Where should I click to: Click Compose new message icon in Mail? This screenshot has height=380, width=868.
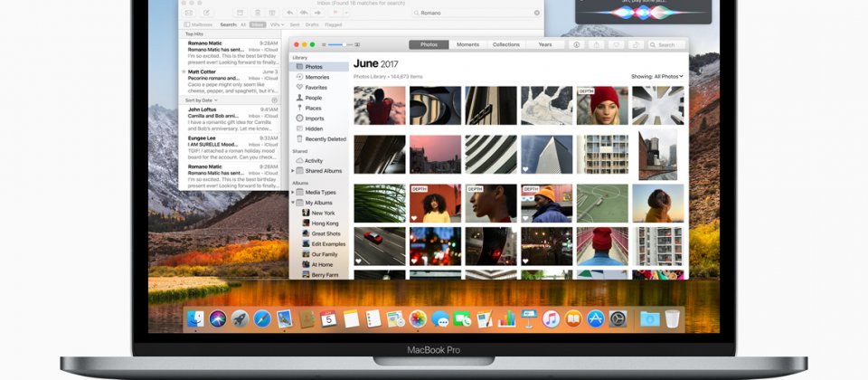coord(206,13)
